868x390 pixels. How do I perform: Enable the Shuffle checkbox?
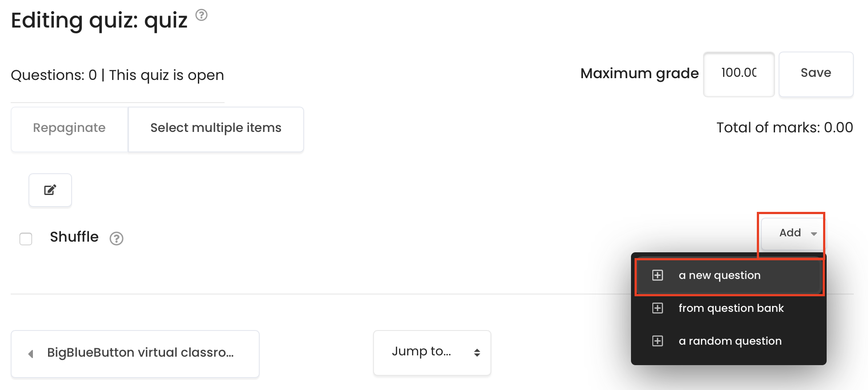pyautogui.click(x=26, y=239)
